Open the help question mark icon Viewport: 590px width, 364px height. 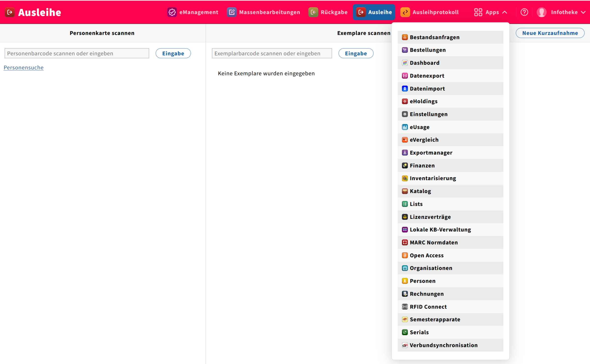(524, 12)
